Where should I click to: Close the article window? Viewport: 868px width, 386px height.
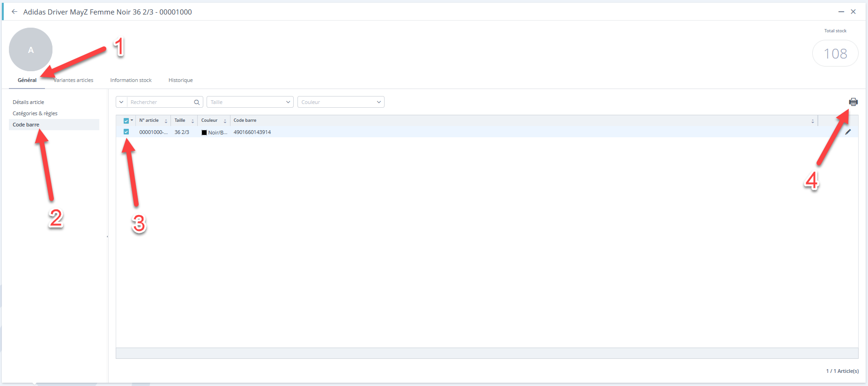[853, 12]
